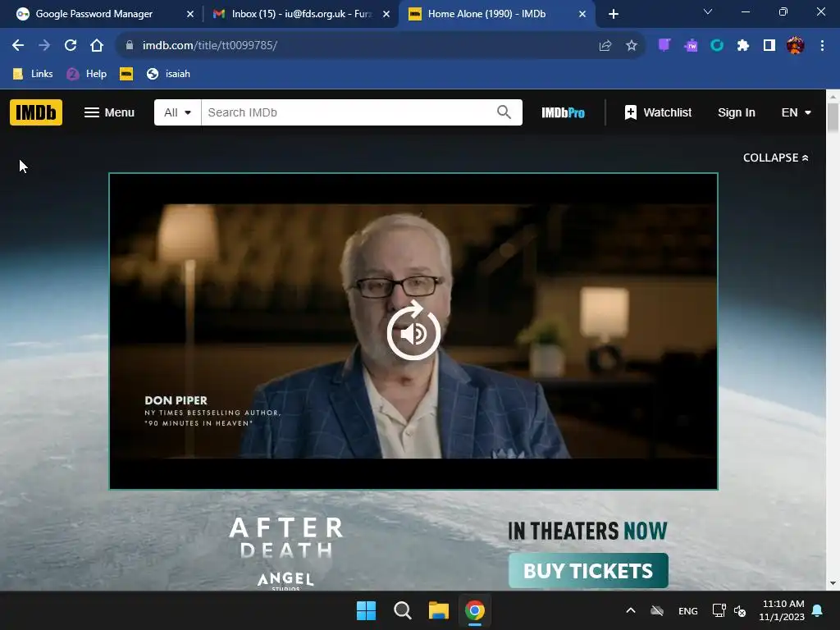Click the muted volume tray icon
This screenshot has height=630, width=840.
[741, 610]
